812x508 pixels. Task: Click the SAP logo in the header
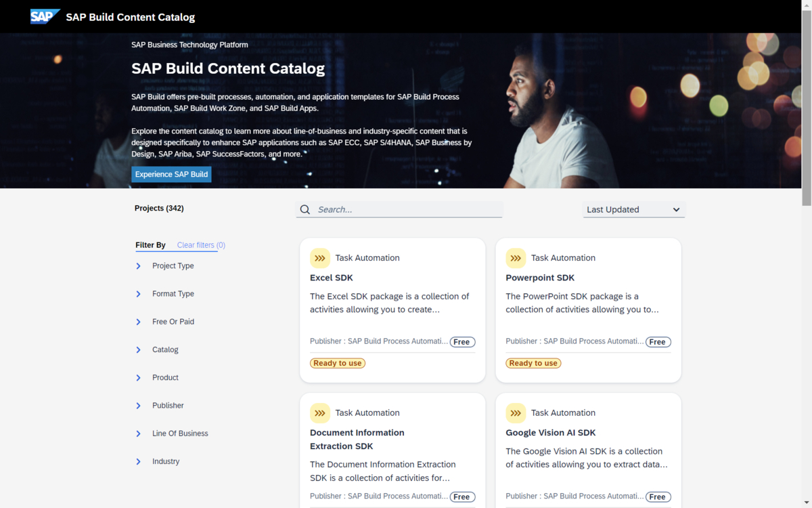coord(45,17)
